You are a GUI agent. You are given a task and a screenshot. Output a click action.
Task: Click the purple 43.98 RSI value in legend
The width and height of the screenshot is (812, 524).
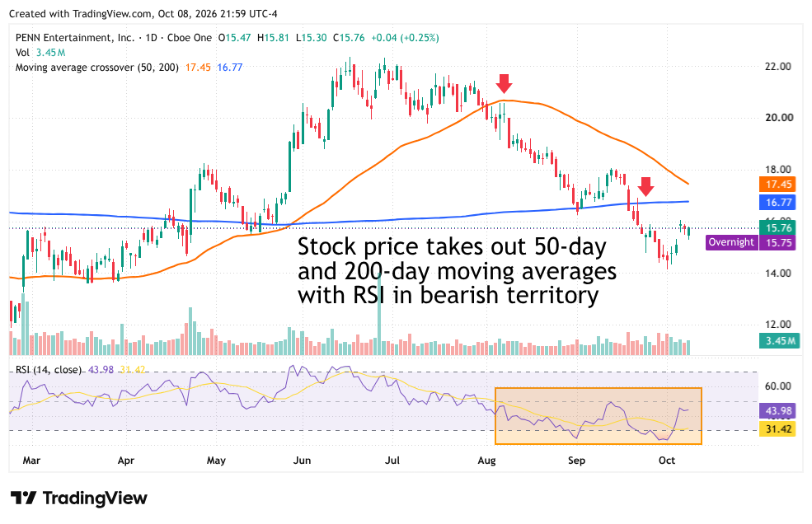tap(101, 370)
